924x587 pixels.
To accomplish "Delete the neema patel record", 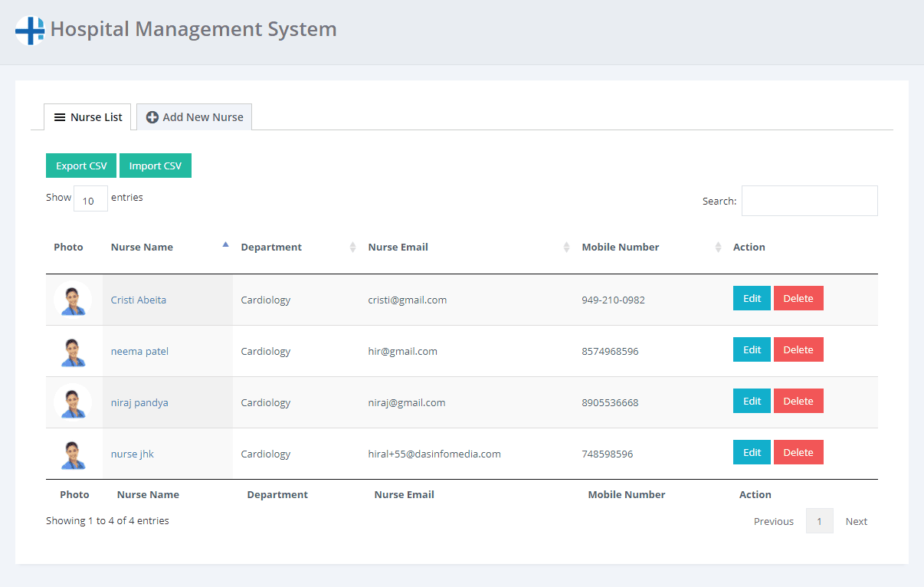I will click(798, 349).
